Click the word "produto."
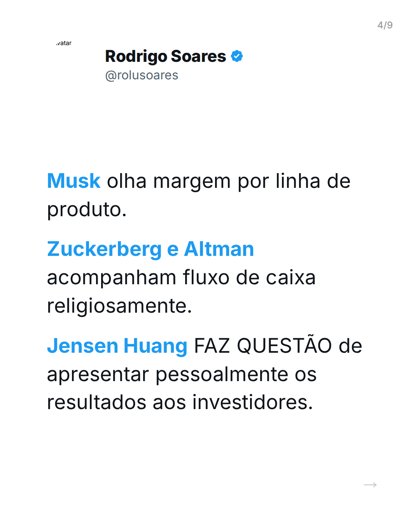420x525 pixels. pos(87,210)
